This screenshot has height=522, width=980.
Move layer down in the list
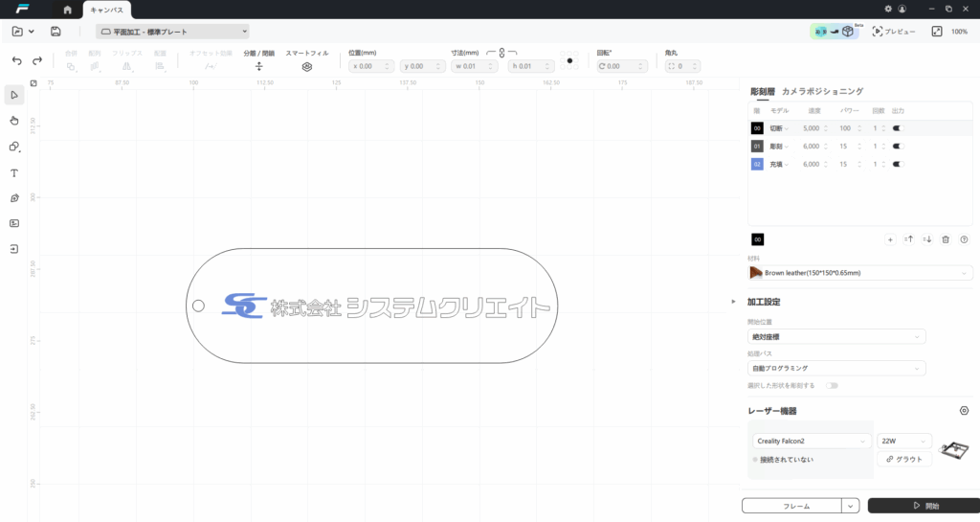pos(927,239)
